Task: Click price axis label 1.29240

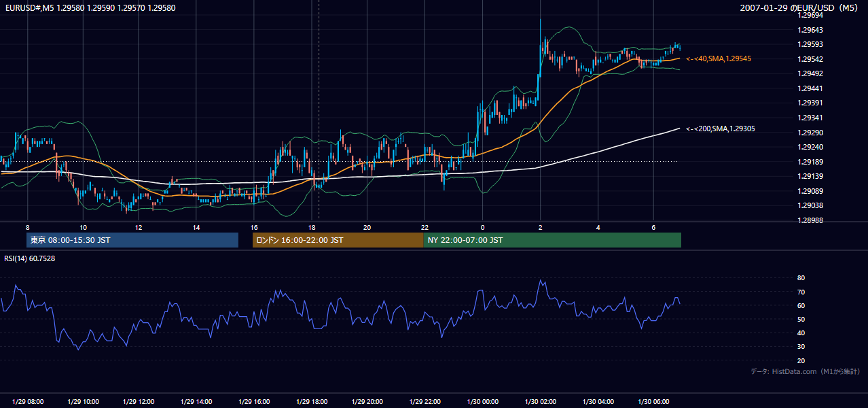Action: (x=811, y=147)
